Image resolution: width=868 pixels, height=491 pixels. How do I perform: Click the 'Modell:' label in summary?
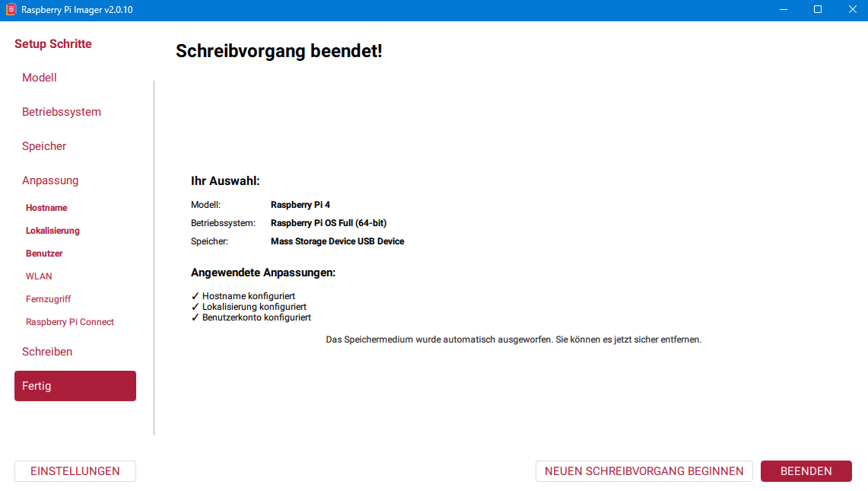[206, 205]
